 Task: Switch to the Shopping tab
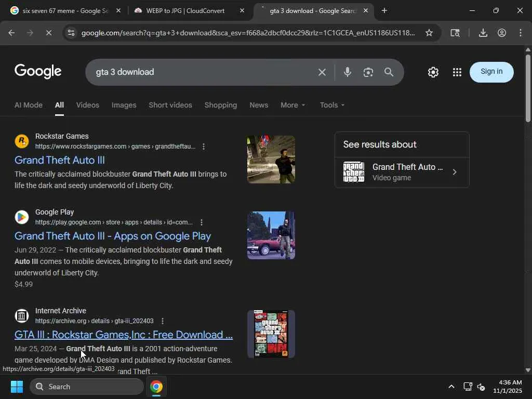(220, 105)
